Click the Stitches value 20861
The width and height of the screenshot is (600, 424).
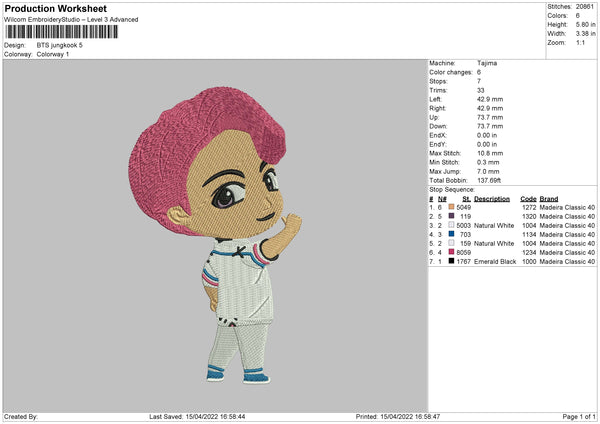pyautogui.click(x=585, y=7)
